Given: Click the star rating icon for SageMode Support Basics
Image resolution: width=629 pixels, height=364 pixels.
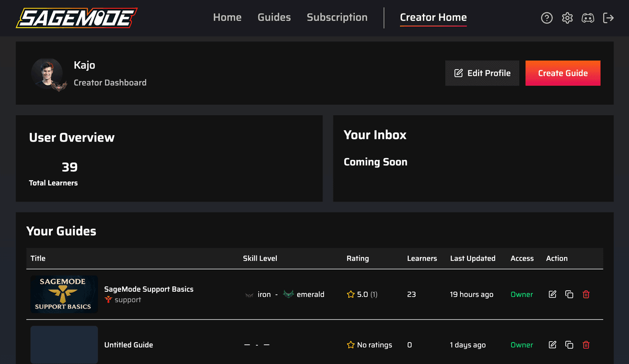Looking at the screenshot, I should click(351, 294).
